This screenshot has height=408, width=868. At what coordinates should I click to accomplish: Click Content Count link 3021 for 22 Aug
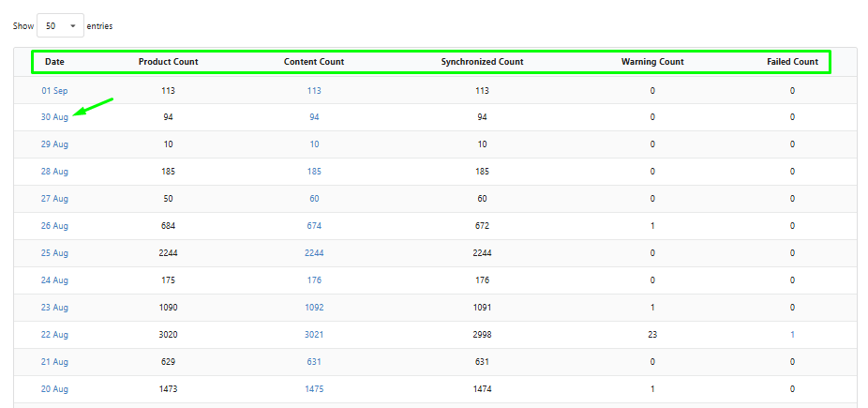point(314,335)
